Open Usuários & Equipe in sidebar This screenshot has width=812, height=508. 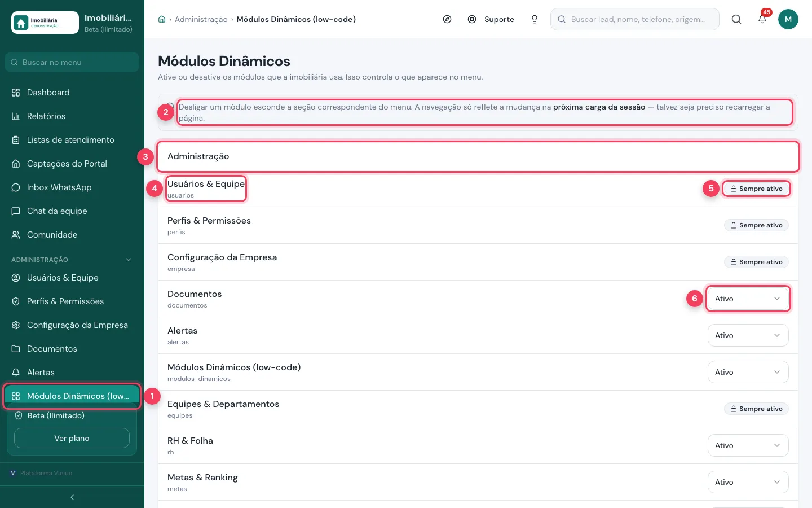[72, 278]
